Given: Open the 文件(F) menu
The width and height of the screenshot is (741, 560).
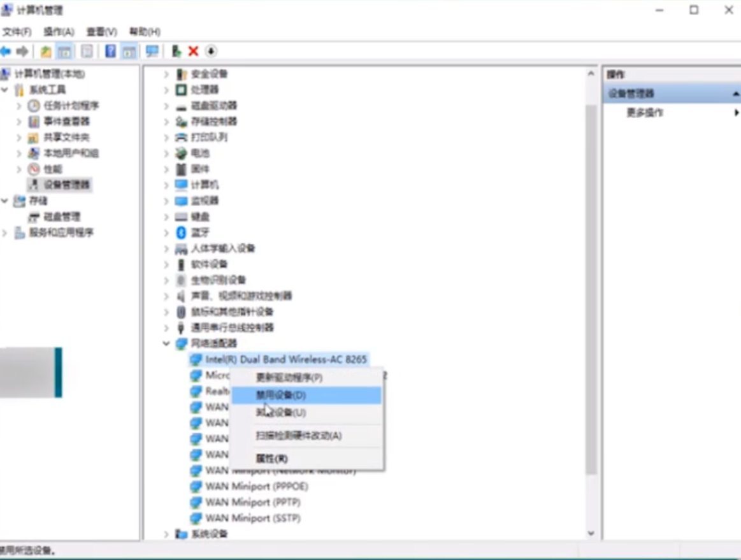Looking at the screenshot, I should (17, 32).
